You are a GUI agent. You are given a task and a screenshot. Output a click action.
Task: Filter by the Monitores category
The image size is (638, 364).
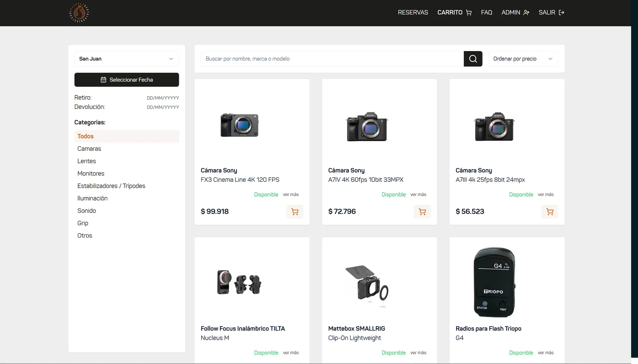click(x=91, y=173)
